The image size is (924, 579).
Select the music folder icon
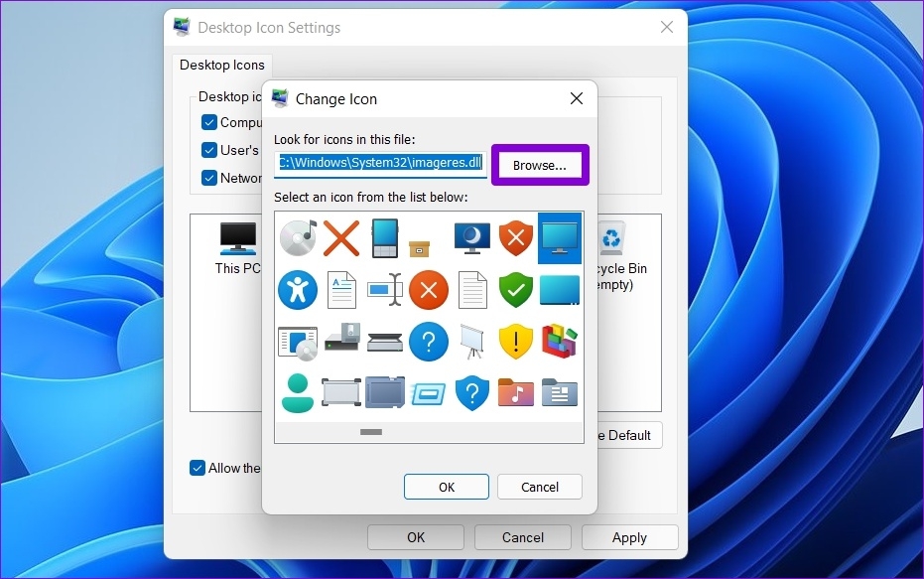pyautogui.click(x=515, y=392)
